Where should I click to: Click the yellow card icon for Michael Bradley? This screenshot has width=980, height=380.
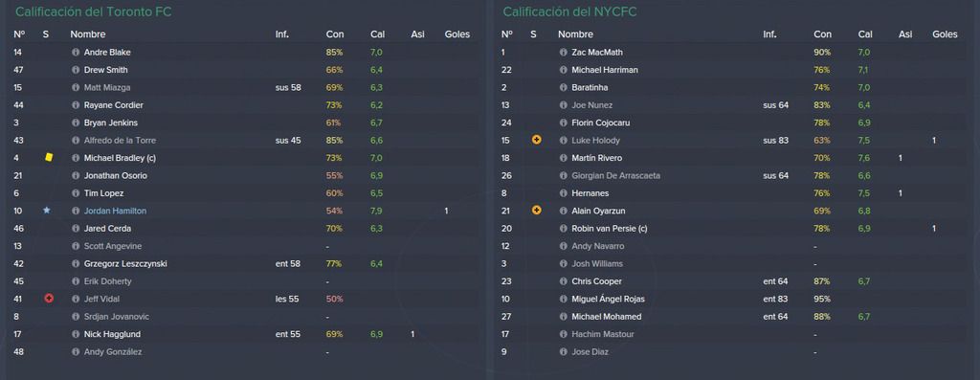(x=49, y=158)
